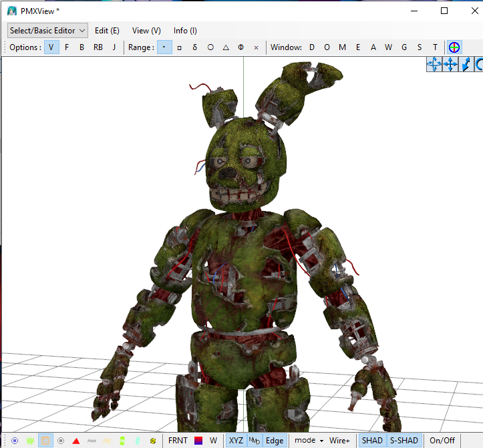Toggle the J joint selection option
Viewport: 483px width, 448px height.
114,47
